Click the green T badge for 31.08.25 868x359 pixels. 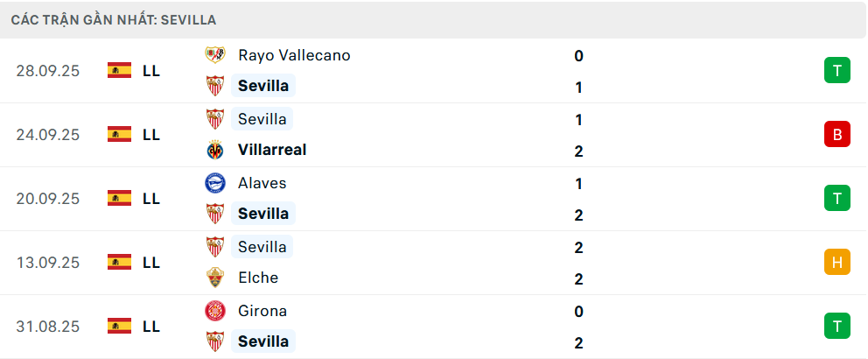[837, 326]
